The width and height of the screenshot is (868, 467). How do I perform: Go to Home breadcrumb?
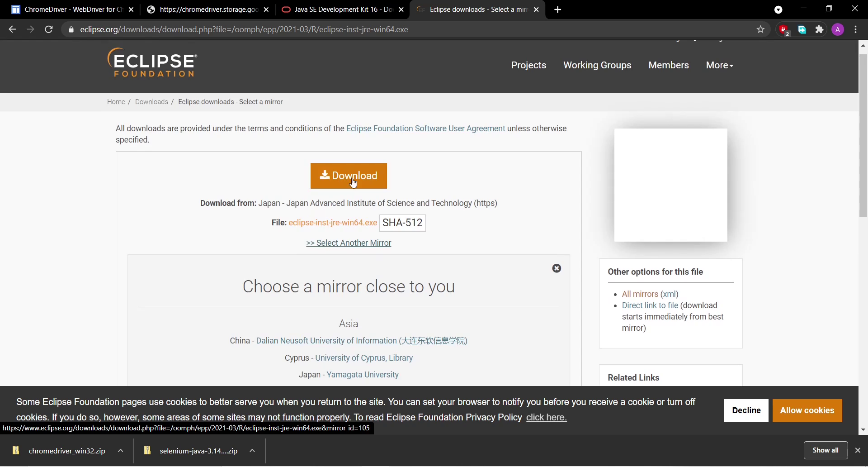click(116, 102)
